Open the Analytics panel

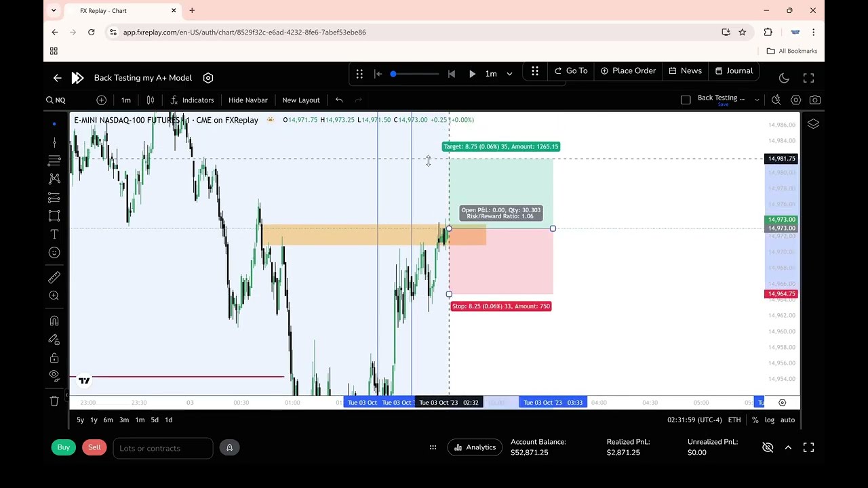click(475, 447)
